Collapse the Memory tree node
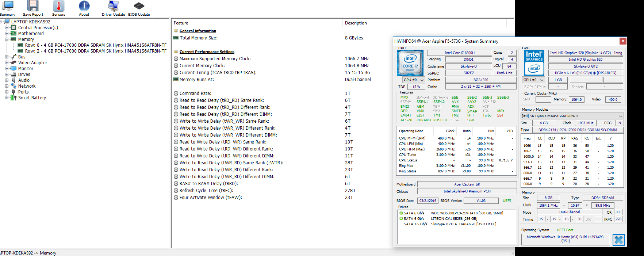644x256 pixels. point(7,39)
